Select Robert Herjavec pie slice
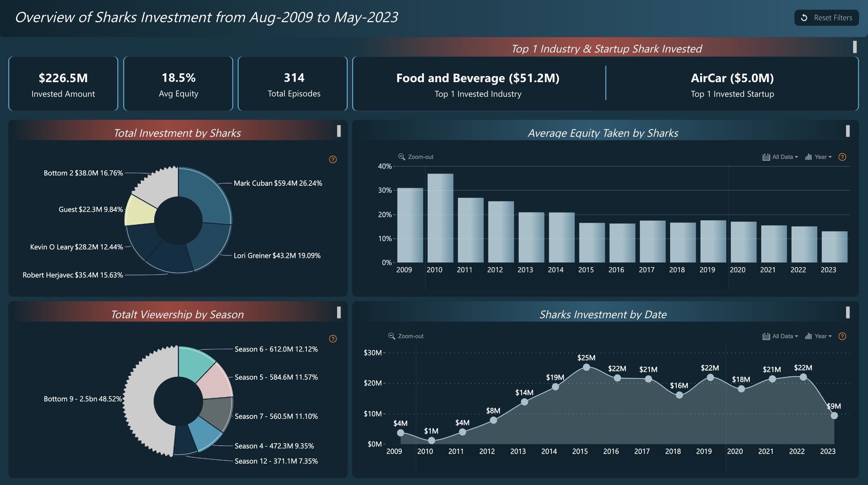The width and height of the screenshot is (868, 485). point(170,258)
